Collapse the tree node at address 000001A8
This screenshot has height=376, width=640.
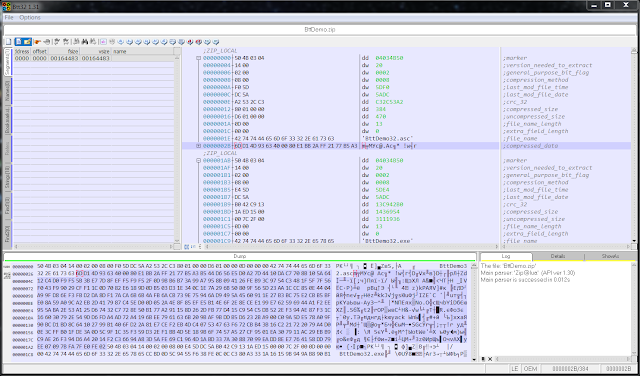(198, 160)
